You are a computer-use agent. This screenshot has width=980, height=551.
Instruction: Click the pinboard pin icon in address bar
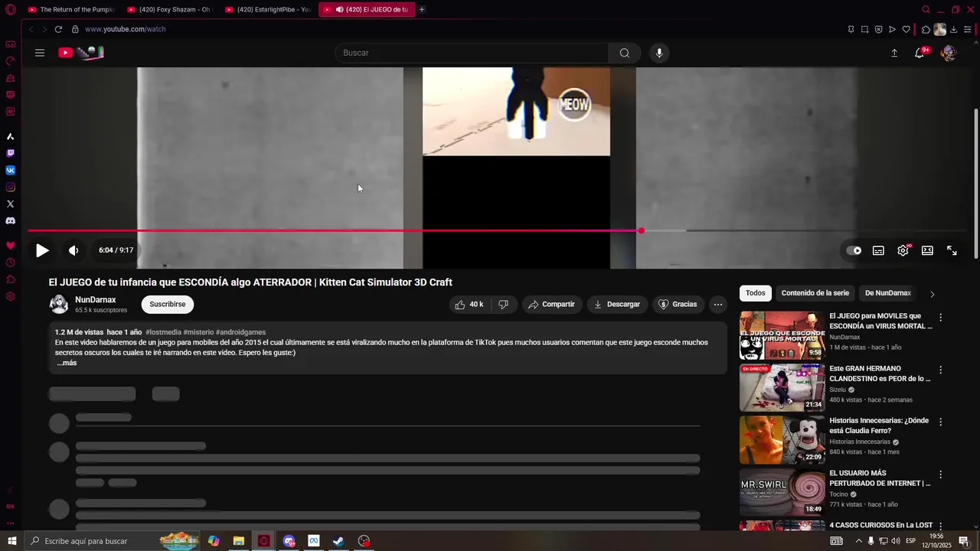(851, 29)
